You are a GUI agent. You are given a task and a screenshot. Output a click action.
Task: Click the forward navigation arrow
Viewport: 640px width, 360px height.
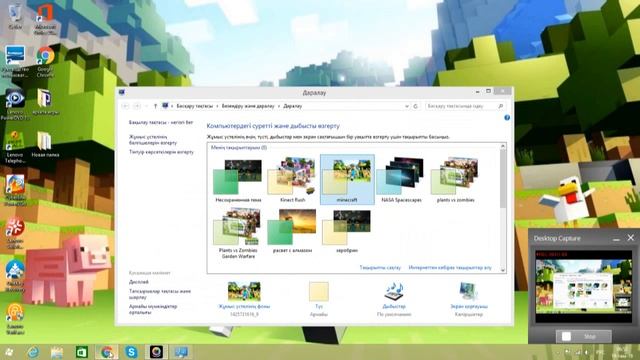pyautogui.click(x=137, y=106)
